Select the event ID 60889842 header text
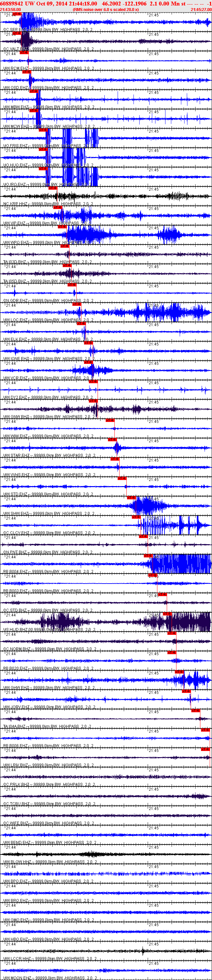This screenshot has width=212, height=980. [x=12, y=4]
